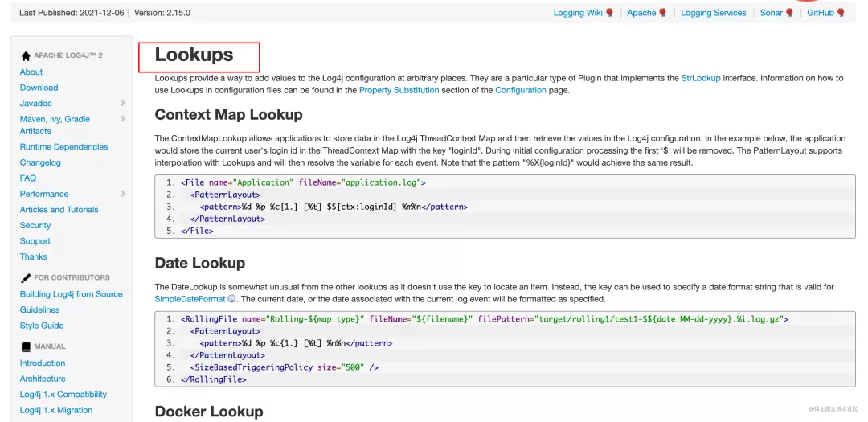
Task: Click the Lookups page heading
Action: tap(194, 55)
